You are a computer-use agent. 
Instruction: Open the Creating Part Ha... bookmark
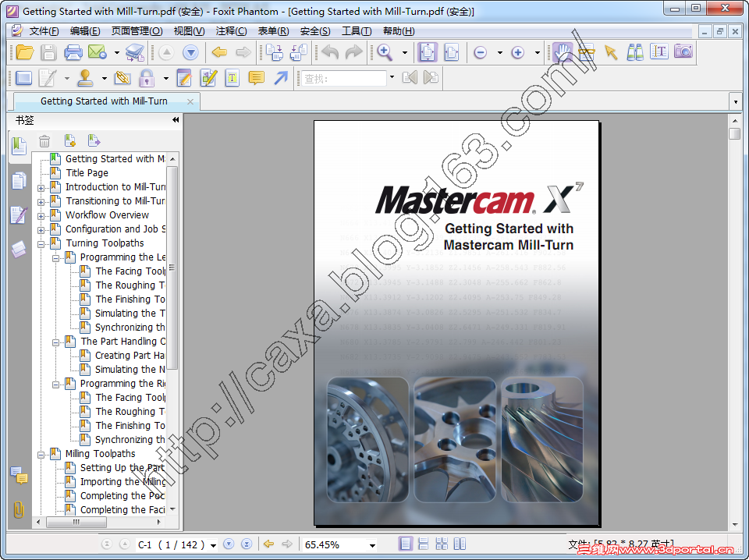(130, 356)
